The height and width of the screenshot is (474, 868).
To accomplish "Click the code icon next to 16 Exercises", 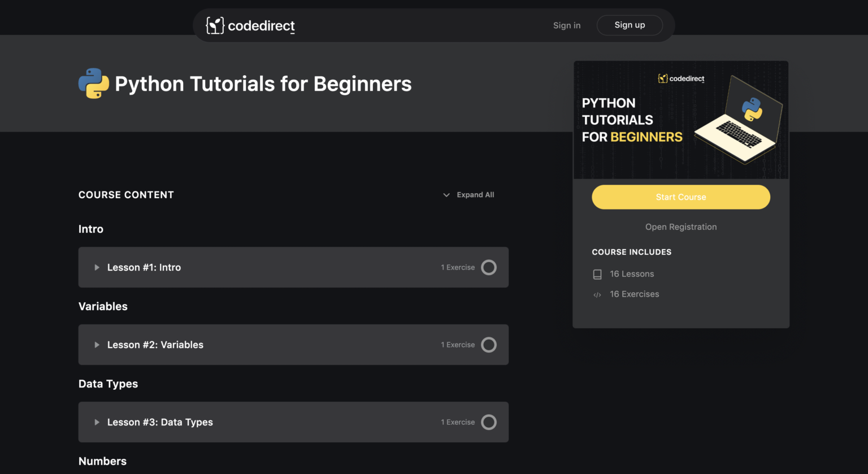I will (x=597, y=295).
